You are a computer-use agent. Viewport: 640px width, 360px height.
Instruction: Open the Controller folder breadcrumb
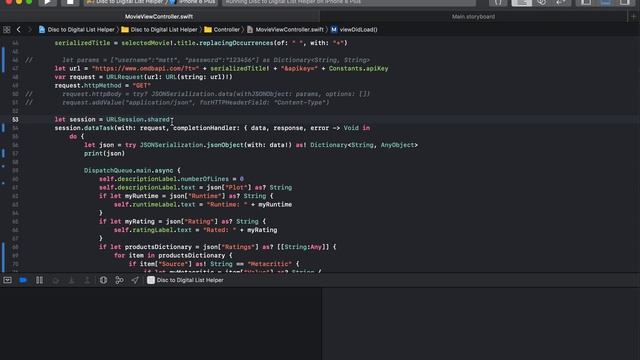(222, 29)
